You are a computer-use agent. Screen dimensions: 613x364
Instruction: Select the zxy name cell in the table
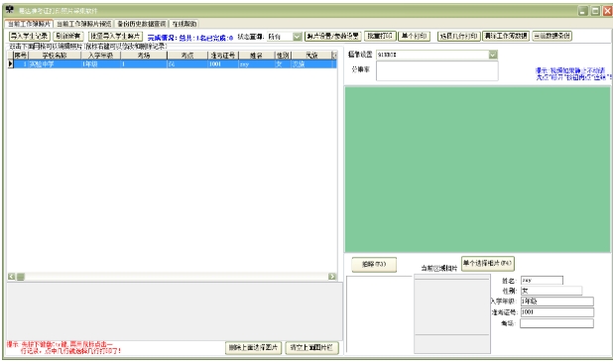pos(257,63)
